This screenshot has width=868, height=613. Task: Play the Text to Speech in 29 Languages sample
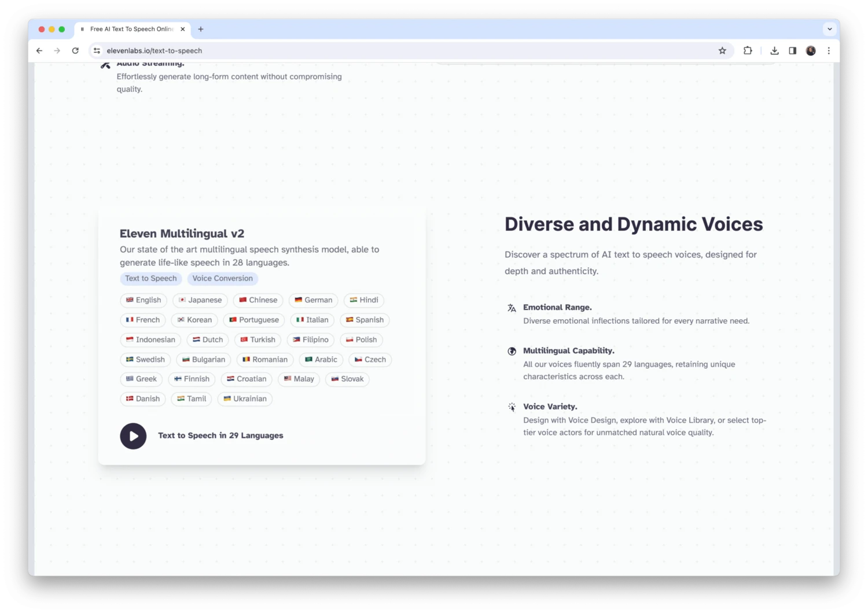click(133, 436)
